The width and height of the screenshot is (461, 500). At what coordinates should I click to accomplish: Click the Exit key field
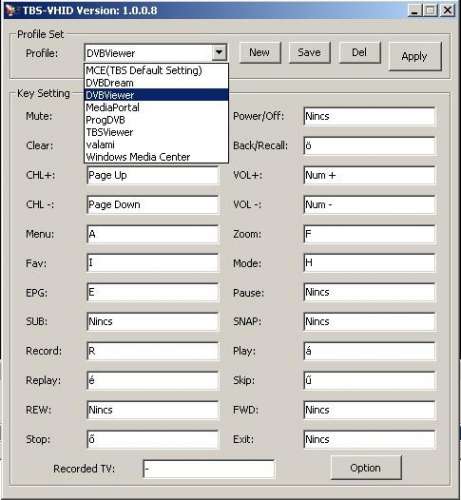[x=369, y=439]
